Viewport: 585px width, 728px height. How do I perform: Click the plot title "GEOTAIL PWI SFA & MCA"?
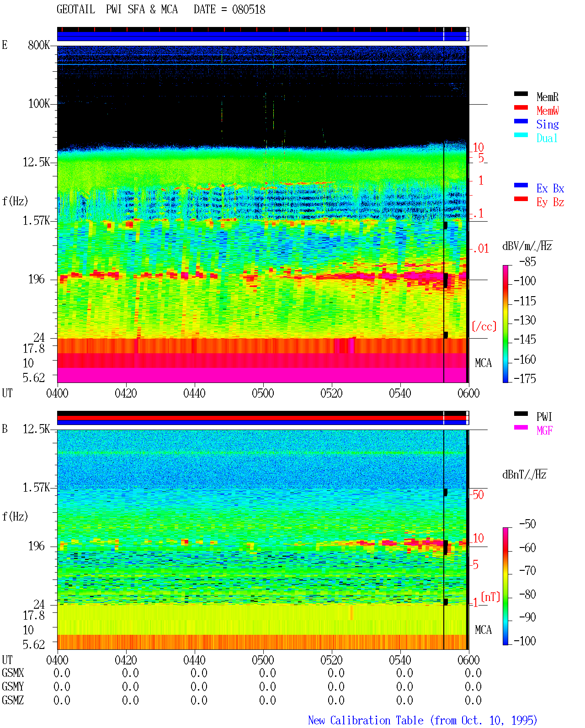click(117, 10)
